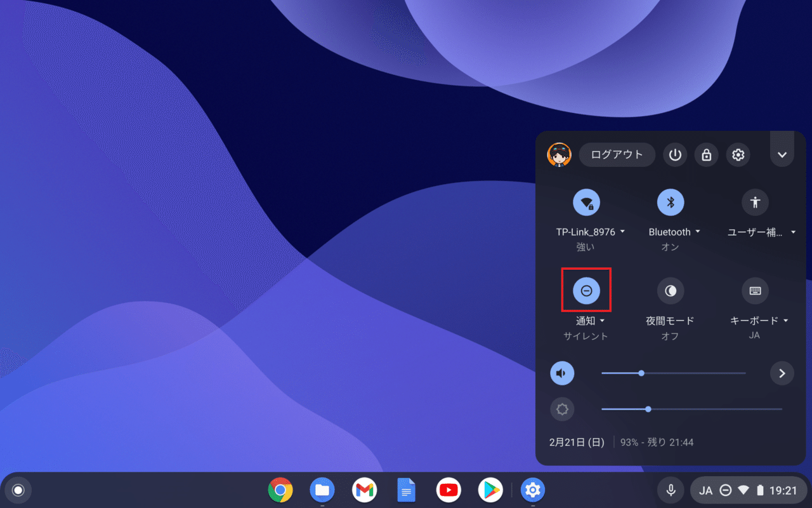
Task: Lock the screen with the padlock icon
Action: [707, 154]
